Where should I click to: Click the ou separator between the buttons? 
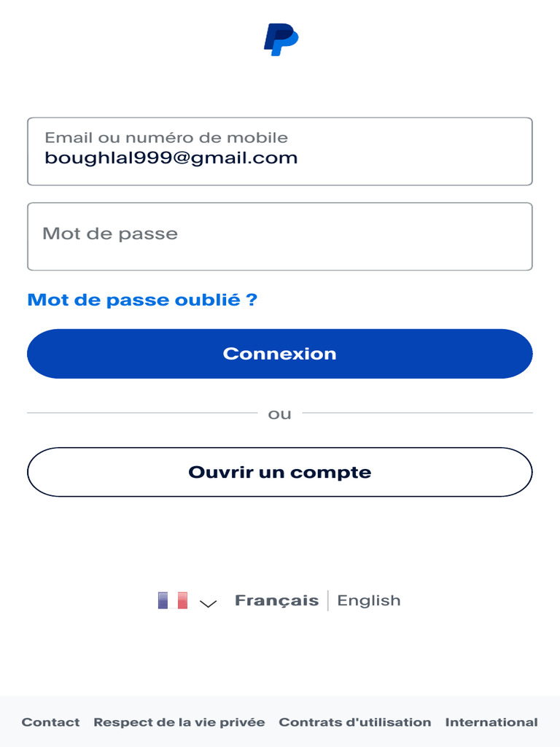pos(279,414)
